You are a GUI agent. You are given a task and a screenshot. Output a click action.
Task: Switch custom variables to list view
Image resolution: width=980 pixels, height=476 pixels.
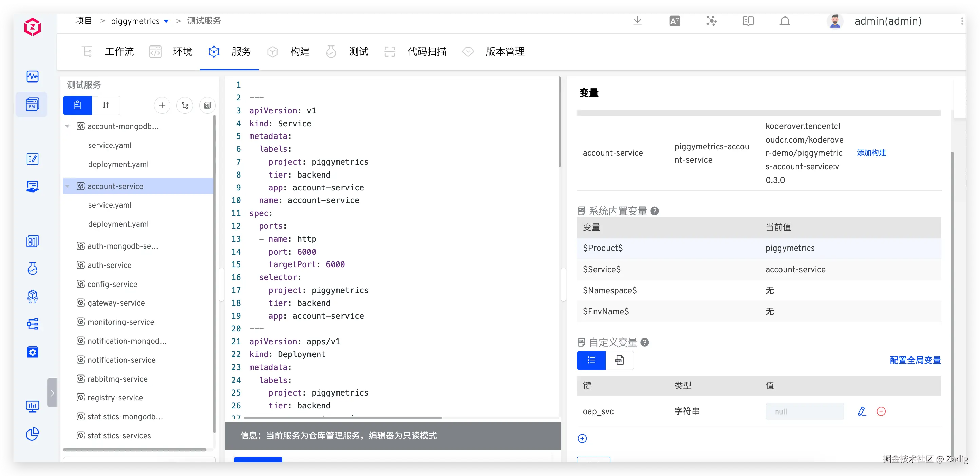591,360
